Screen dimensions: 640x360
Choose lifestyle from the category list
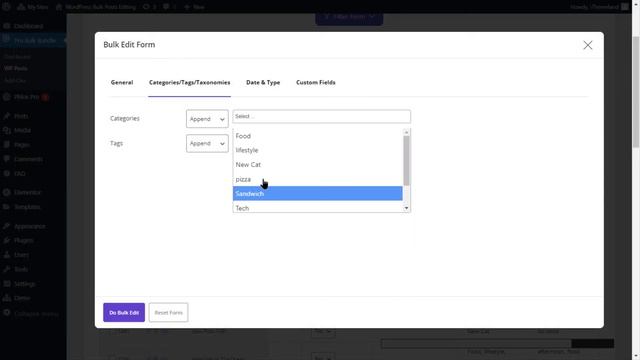point(318,150)
